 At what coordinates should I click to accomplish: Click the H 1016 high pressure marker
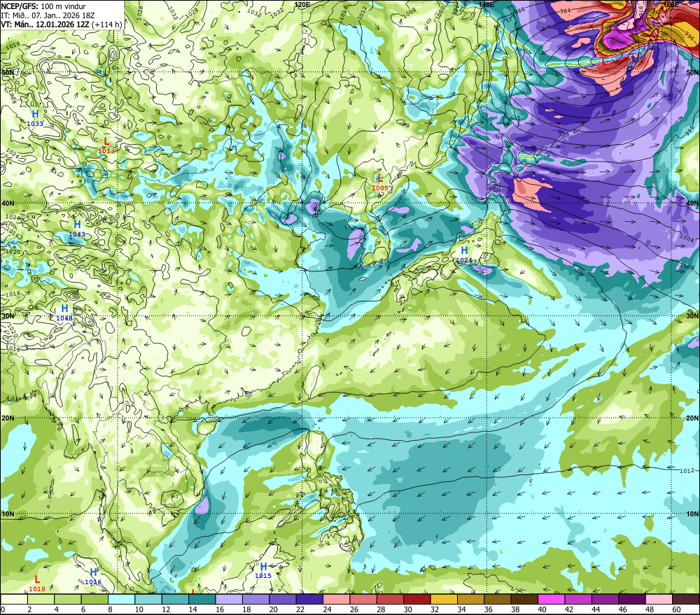click(x=93, y=577)
